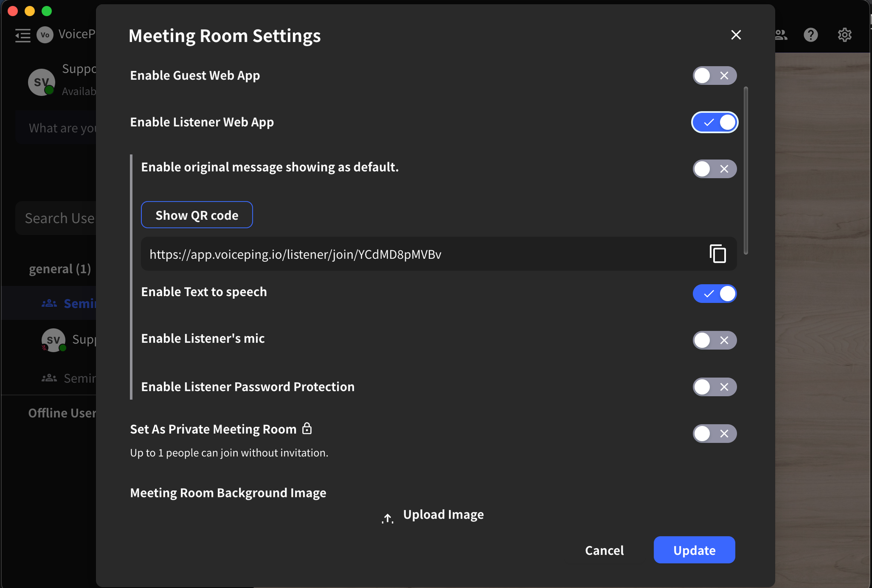This screenshot has height=588, width=872.
Task: Click the dialog vertical scrollbar
Action: tap(746, 170)
